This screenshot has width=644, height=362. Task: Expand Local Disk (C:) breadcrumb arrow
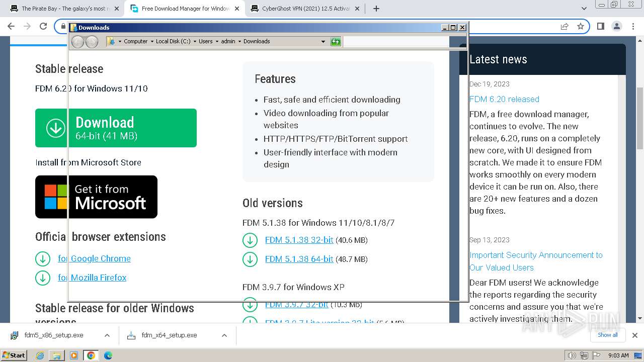195,42
